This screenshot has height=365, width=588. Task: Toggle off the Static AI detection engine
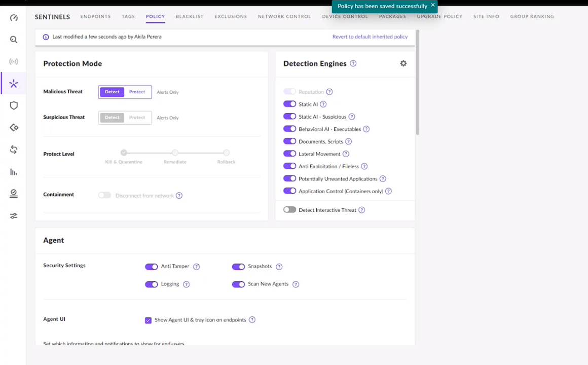(289, 104)
